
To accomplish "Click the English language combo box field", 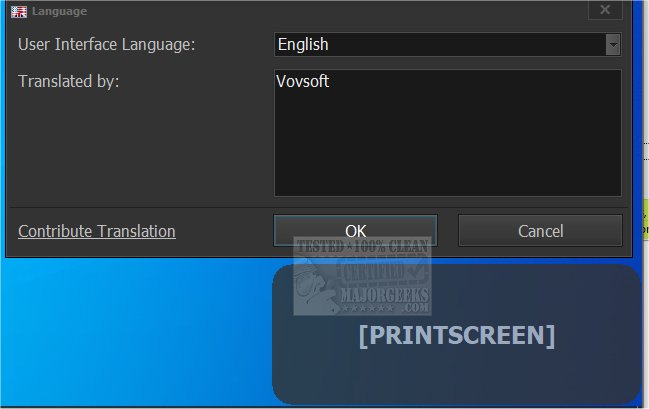I will (x=440, y=45).
